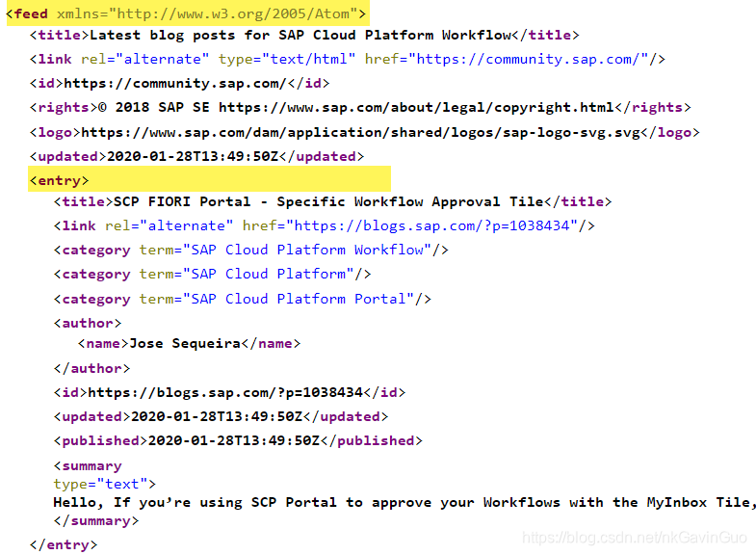This screenshot has height=555, width=756.
Task: Select the logo URL ending in sap-logo-svg.svg
Action: [360, 133]
